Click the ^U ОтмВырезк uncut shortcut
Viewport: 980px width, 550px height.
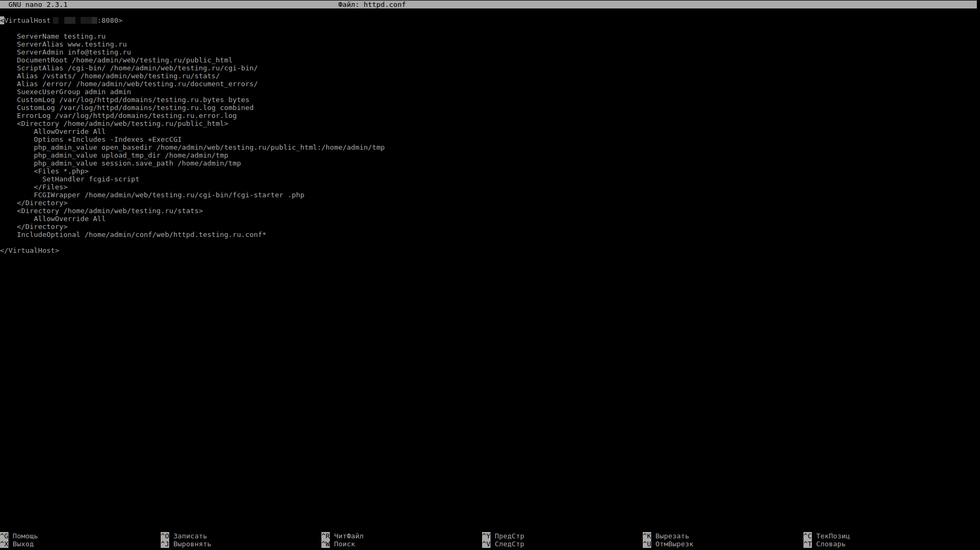tap(668, 544)
